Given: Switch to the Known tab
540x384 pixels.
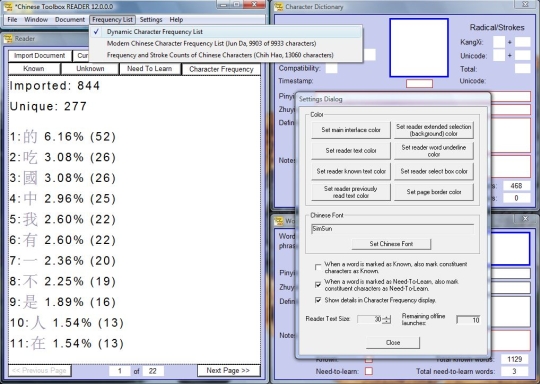Looking at the screenshot, I should point(34,69).
